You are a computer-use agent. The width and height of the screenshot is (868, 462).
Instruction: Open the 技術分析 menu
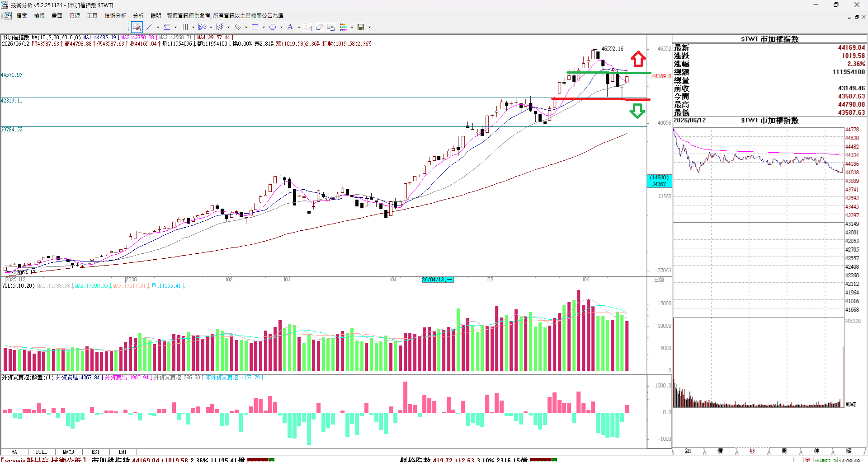pyautogui.click(x=115, y=16)
